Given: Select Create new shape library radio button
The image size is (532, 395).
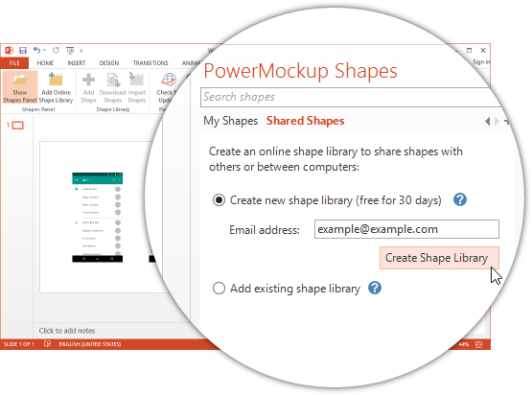Looking at the screenshot, I should click(x=219, y=199).
